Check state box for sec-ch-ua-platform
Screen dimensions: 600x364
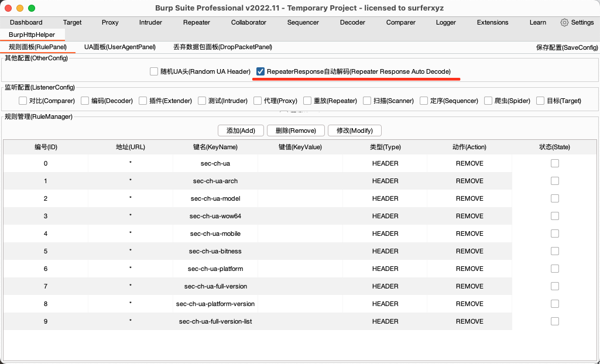(555, 269)
